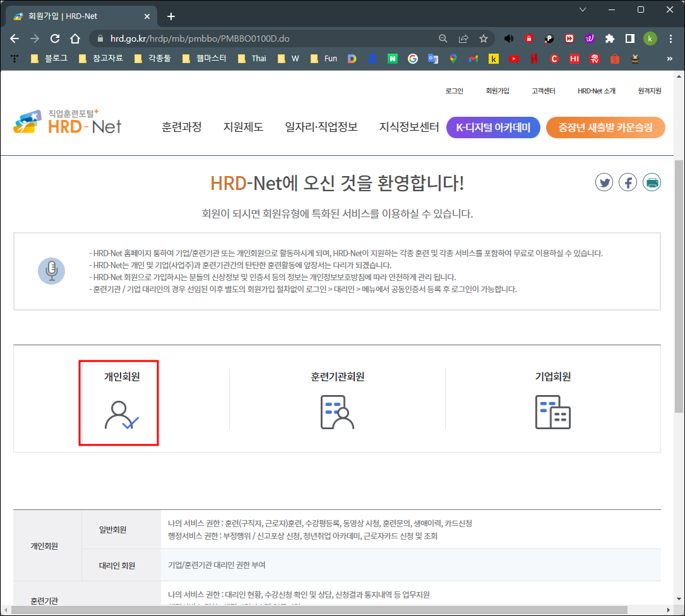Bookmark the page with the star icon
This screenshot has height=616, width=685.
(484, 38)
